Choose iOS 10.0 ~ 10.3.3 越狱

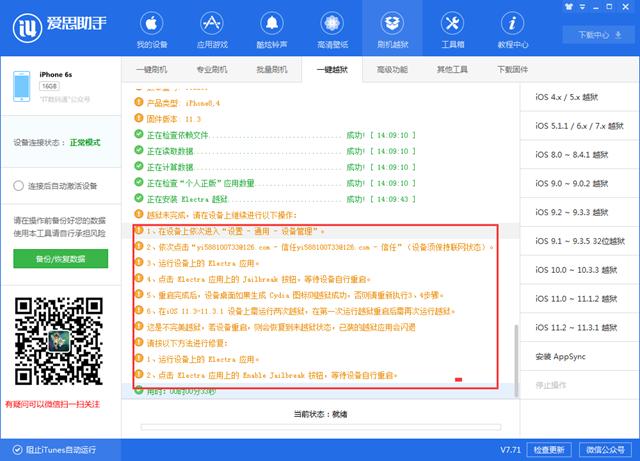(x=580, y=269)
